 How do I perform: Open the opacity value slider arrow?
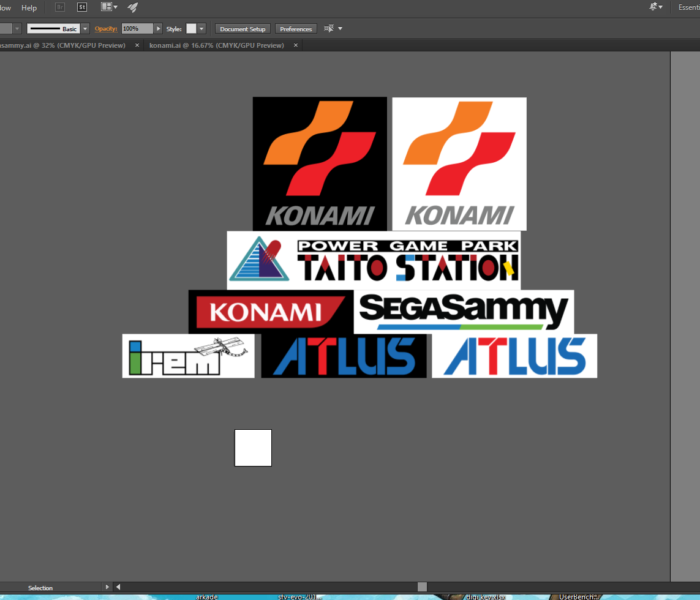(158, 29)
